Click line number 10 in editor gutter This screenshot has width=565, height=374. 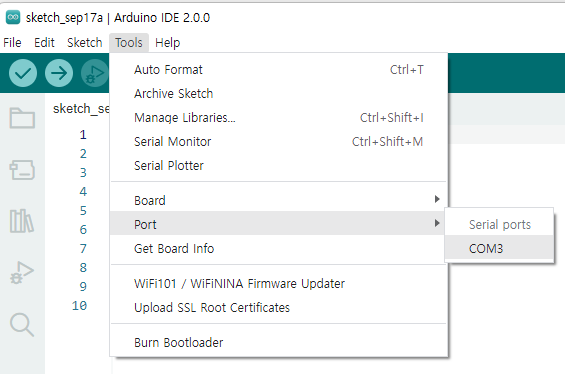(79, 306)
